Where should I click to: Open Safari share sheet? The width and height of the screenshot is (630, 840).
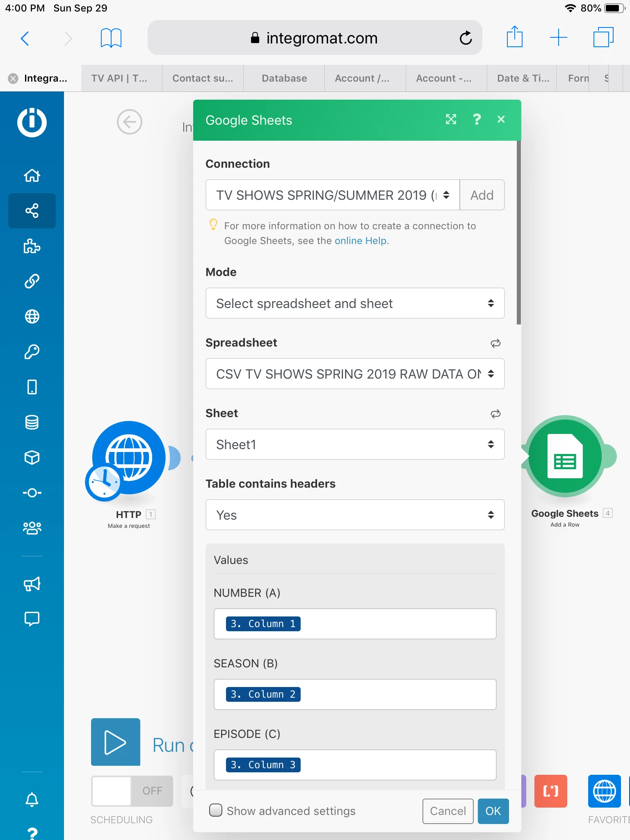click(x=515, y=37)
